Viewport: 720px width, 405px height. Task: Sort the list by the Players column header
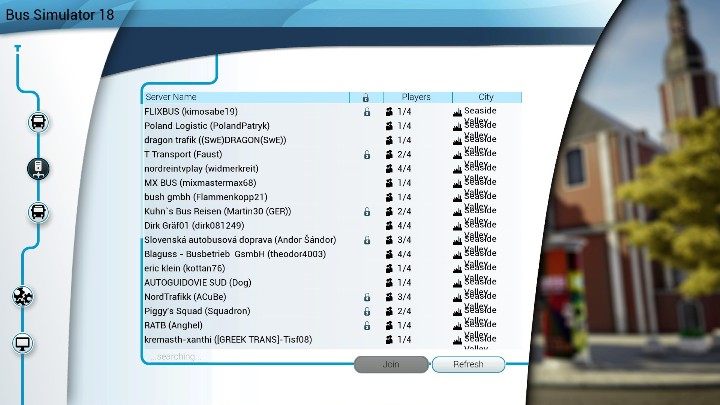(x=415, y=97)
